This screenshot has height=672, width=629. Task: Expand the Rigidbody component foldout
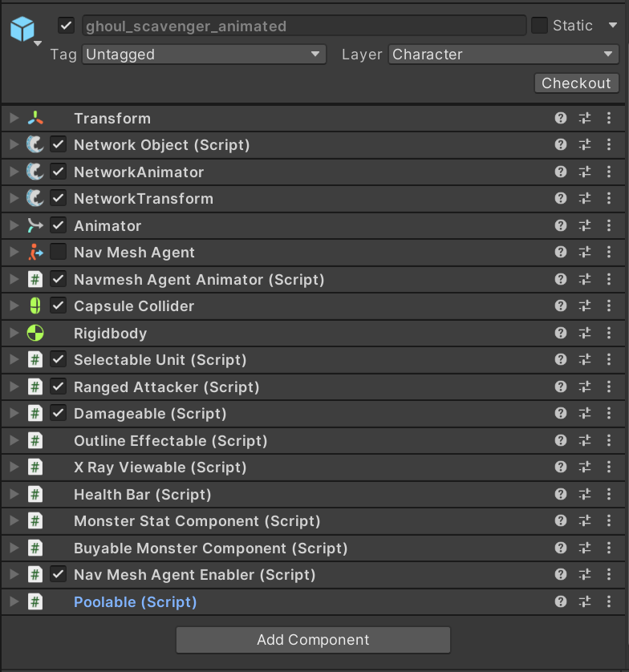pyautogui.click(x=14, y=333)
